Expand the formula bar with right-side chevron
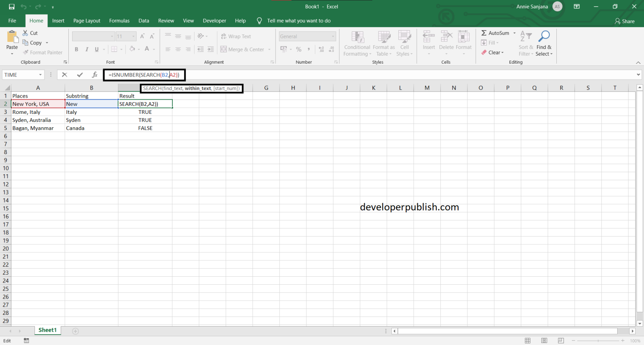 (638, 75)
